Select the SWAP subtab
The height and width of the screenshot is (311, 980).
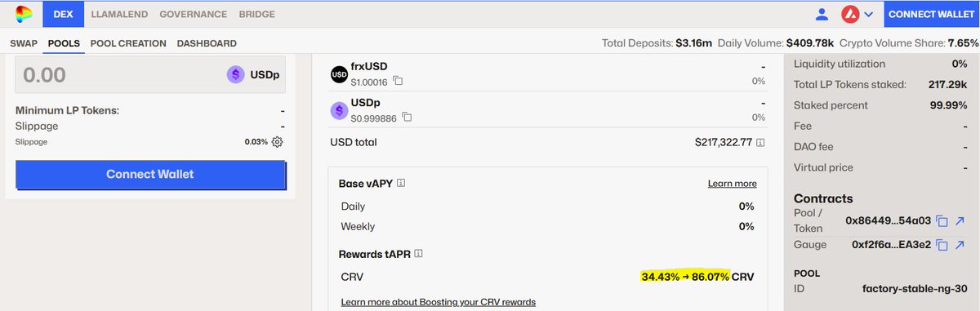point(23,43)
